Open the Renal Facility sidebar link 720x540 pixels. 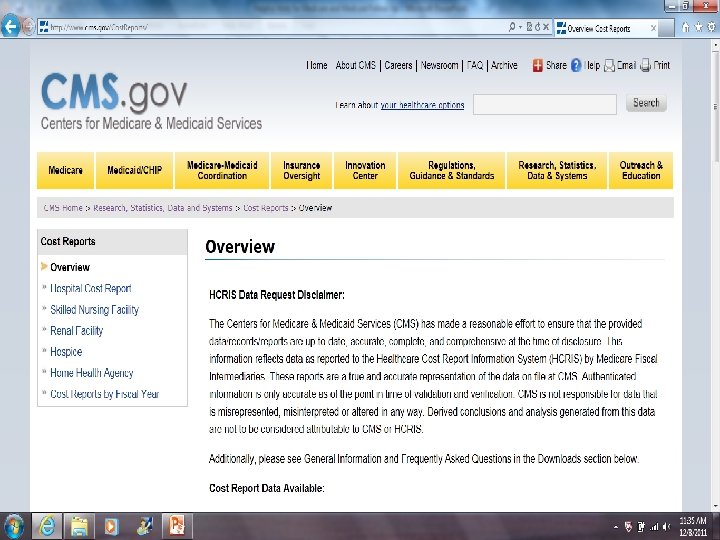[x=76, y=331]
